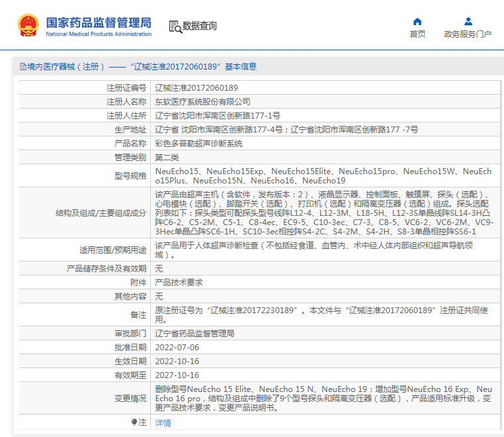Open the 数据查询 search icon
This screenshot has width=504, height=437.
click(175, 26)
